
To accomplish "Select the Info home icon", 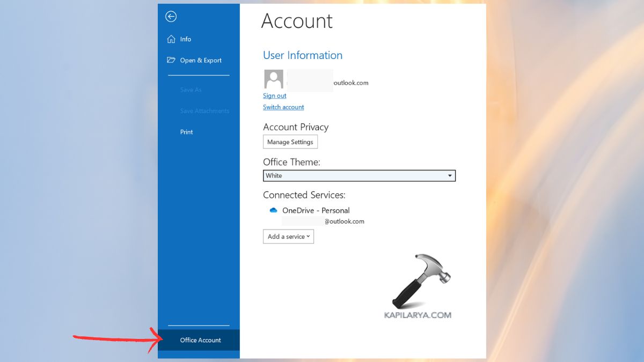I will pyautogui.click(x=171, y=39).
